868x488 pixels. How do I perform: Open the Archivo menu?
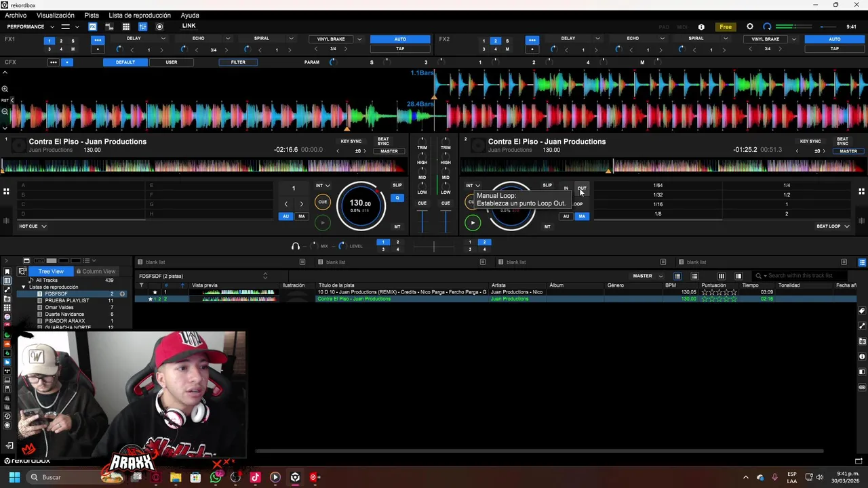pyautogui.click(x=16, y=15)
